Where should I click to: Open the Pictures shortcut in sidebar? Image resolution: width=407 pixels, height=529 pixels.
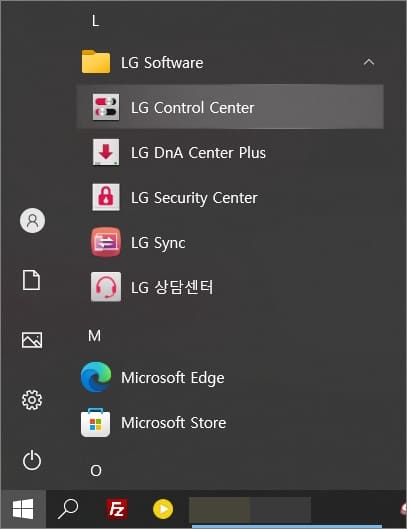[x=32, y=340]
